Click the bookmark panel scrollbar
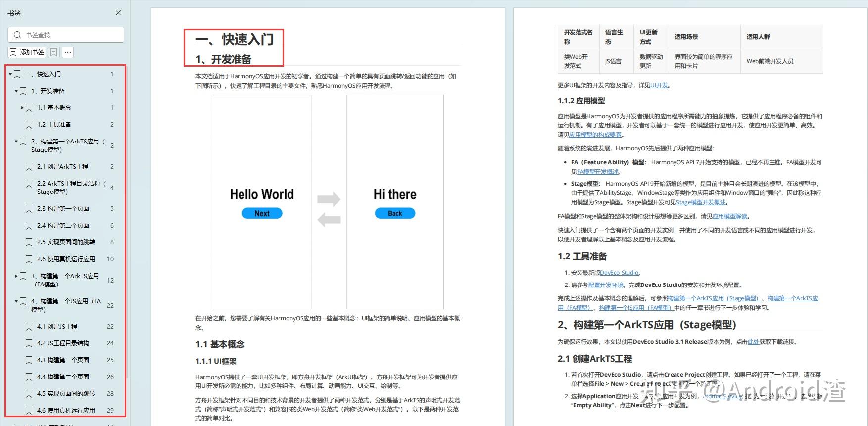The width and height of the screenshot is (868, 426). coord(128,223)
